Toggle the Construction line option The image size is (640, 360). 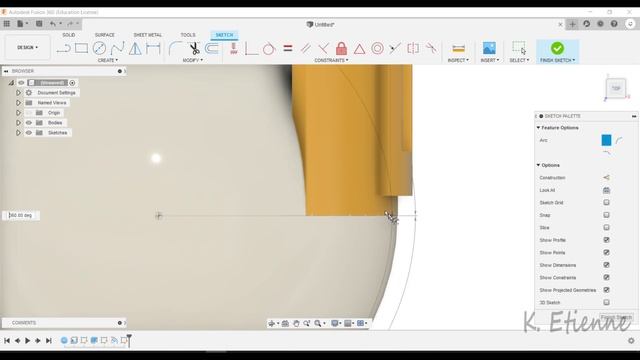(x=607, y=178)
